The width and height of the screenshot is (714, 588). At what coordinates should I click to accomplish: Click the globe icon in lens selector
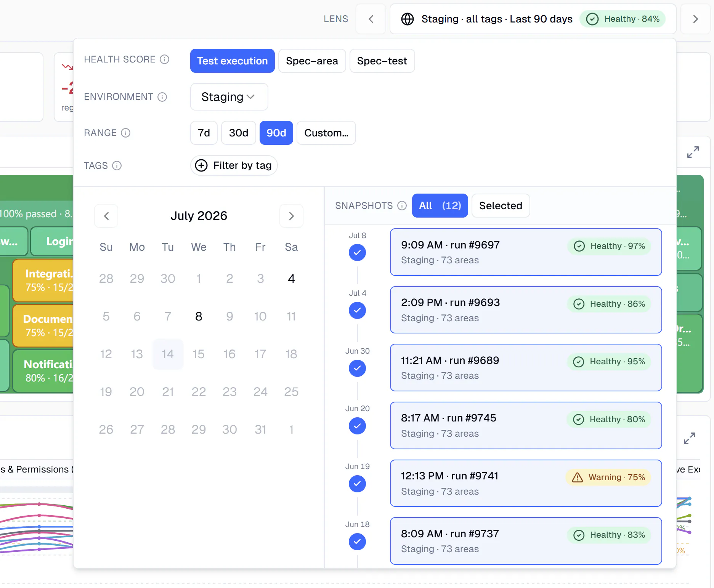pos(407,19)
